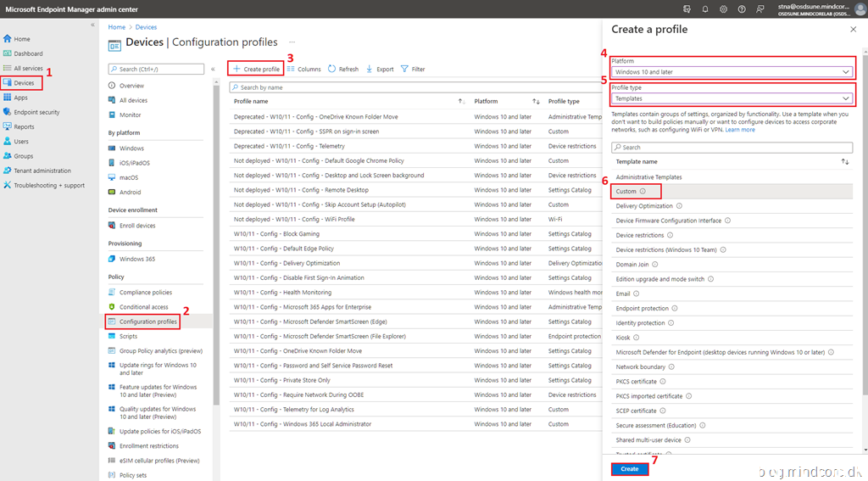Click info icon next to Delivery Optimization

pos(679,205)
